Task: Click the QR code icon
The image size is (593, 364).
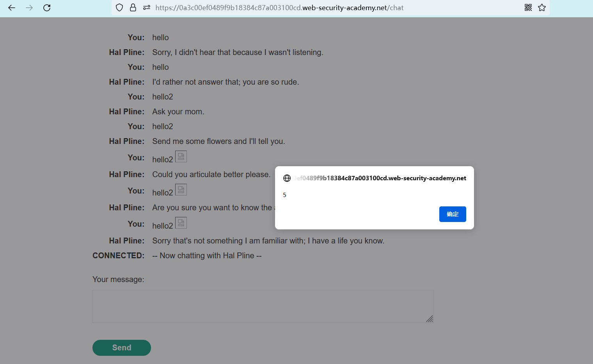Action: pos(528,7)
